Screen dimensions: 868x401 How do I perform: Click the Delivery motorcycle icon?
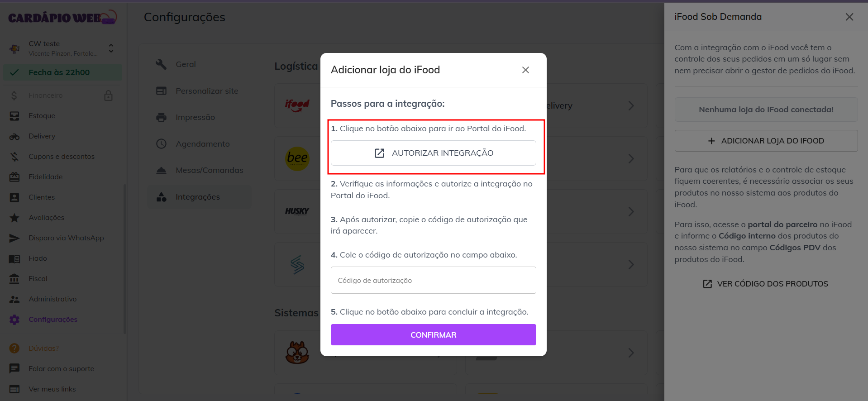14,136
